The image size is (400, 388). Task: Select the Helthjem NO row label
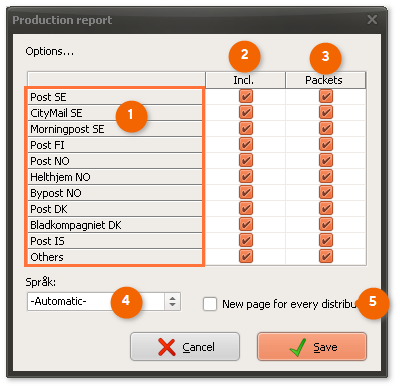[x=115, y=177]
